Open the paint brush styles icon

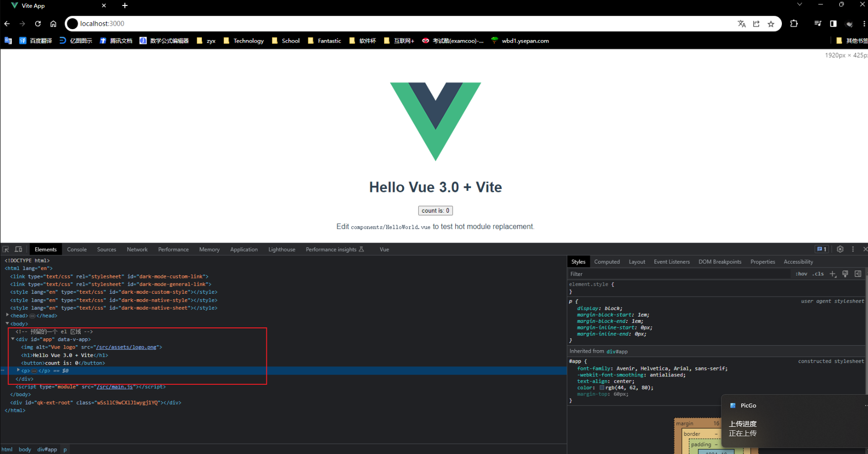(x=845, y=274)
